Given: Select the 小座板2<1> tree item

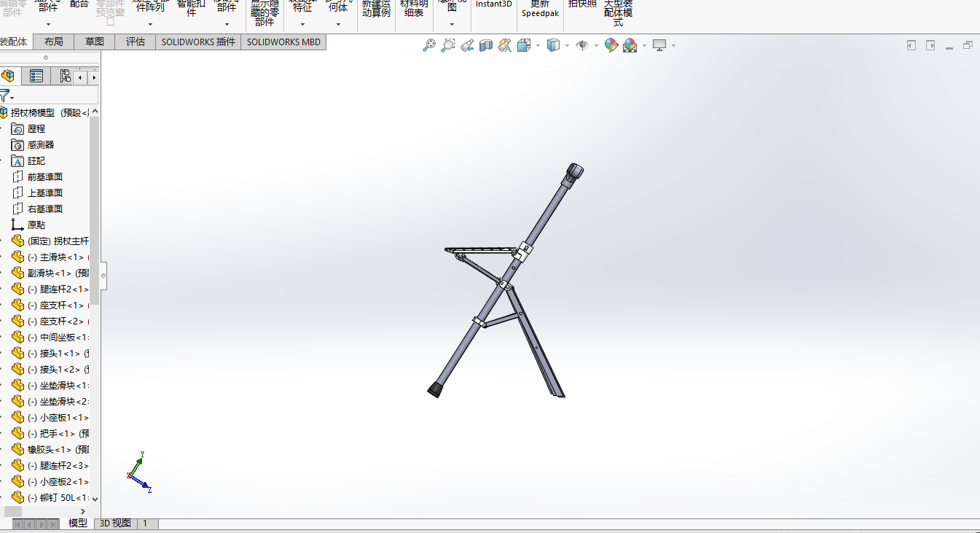Looking at the screenshot, I should (x=58, y=481).
